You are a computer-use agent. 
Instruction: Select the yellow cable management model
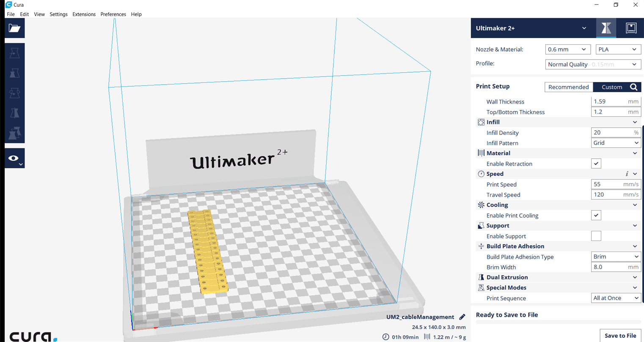207,252
